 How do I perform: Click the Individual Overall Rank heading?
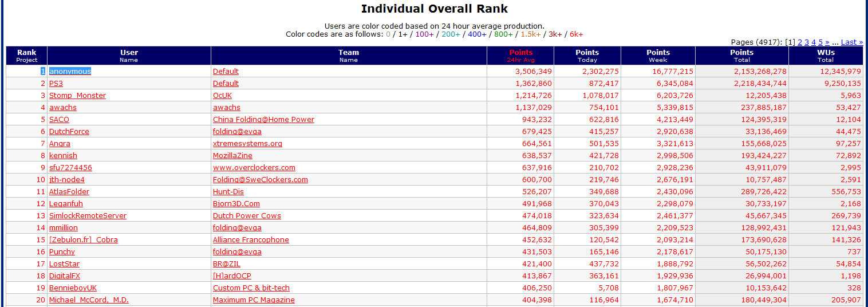[435, 9]
